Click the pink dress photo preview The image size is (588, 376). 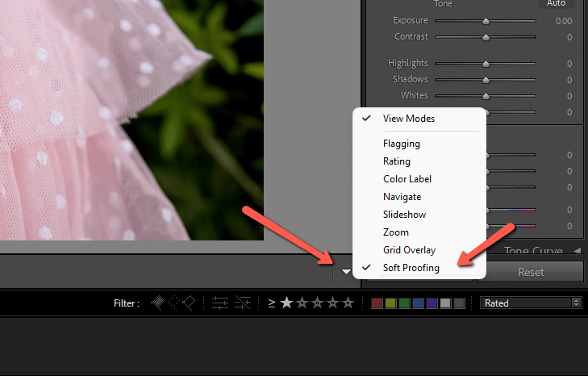pos(131,120)
